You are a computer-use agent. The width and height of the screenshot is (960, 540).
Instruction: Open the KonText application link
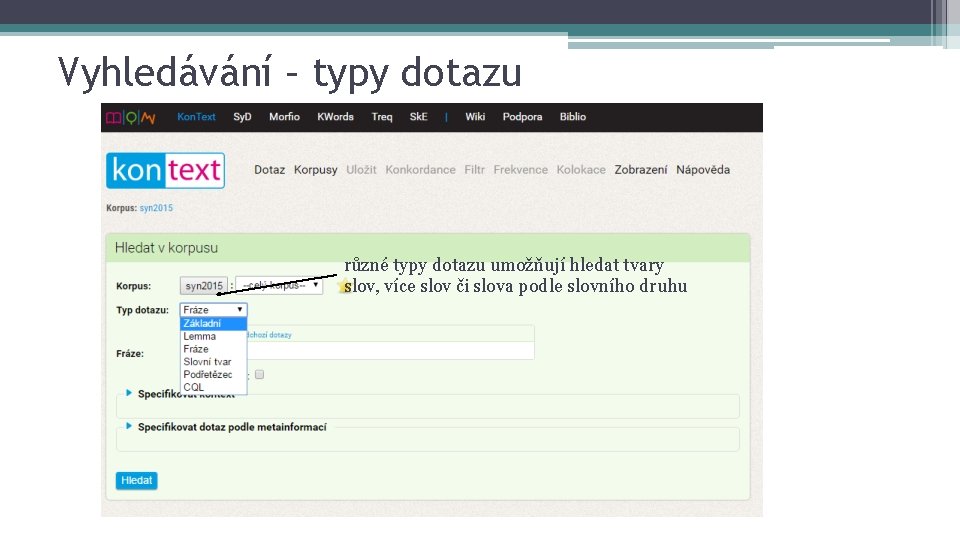(196, 117)
